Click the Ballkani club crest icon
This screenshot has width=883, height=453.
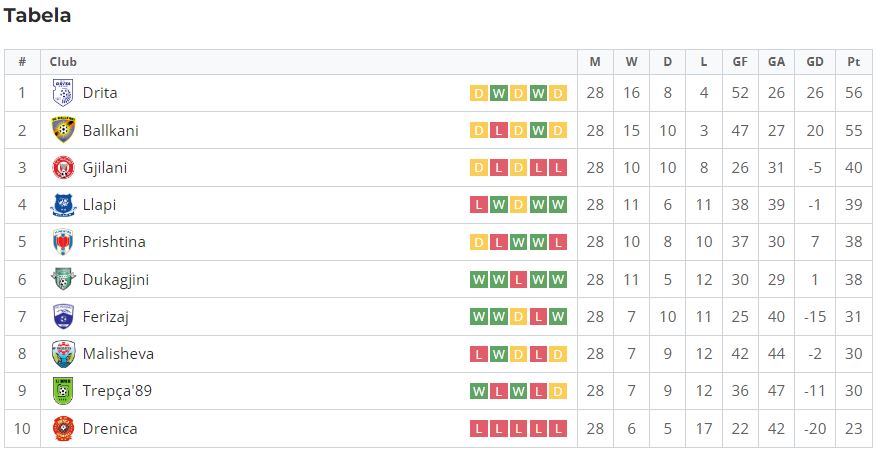(x=63, y=130)
